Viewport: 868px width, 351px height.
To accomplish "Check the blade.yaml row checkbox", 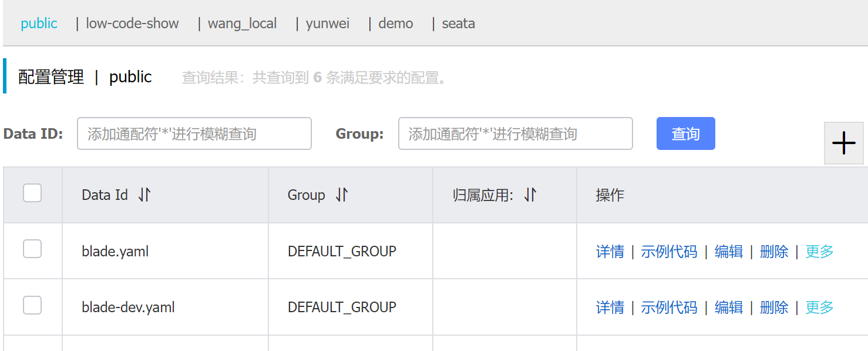I will click(32, 249).
